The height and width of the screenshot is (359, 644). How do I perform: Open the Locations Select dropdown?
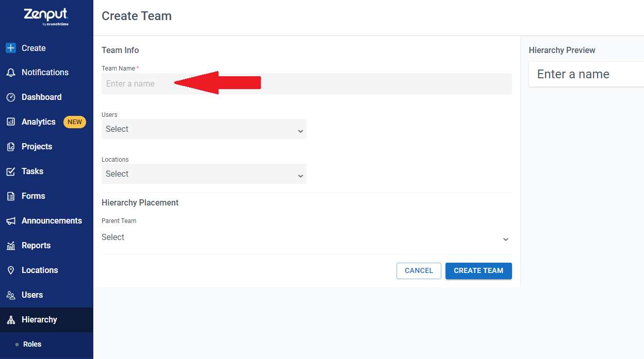(x=204, y=174)
